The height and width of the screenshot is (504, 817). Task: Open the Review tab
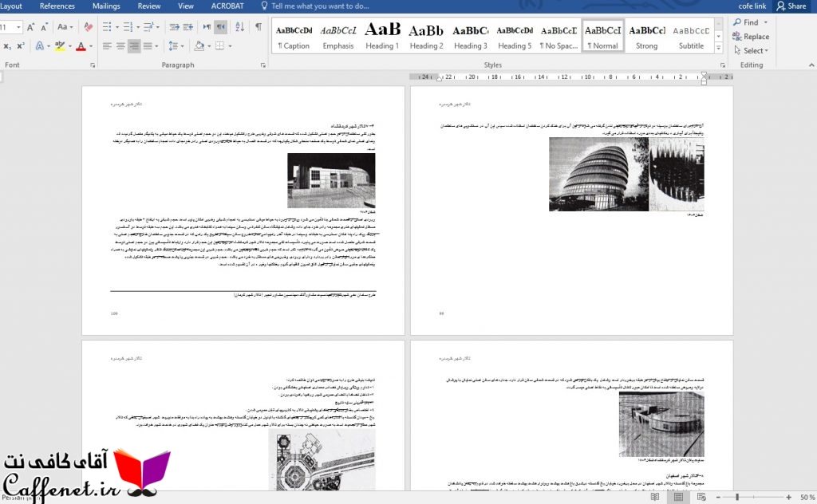coord(149,6)
